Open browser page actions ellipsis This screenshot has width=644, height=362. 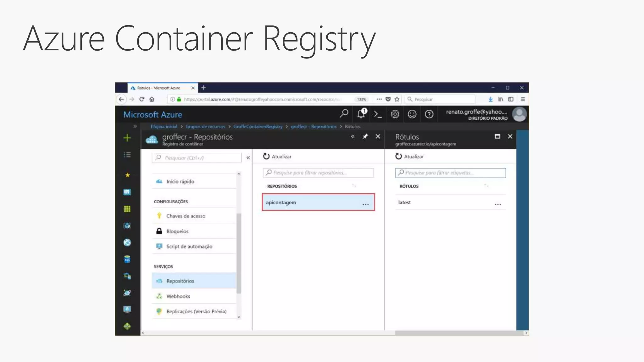379,99
